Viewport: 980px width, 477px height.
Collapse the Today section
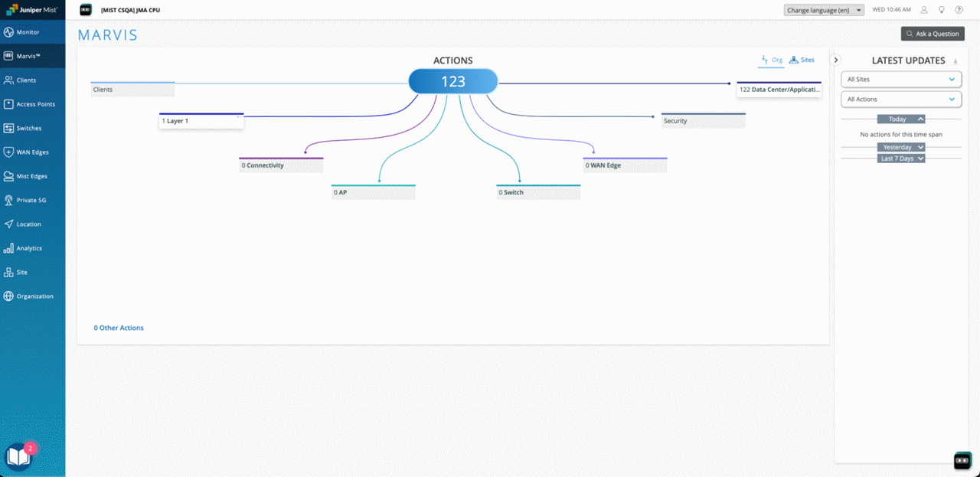coord(901,119)
